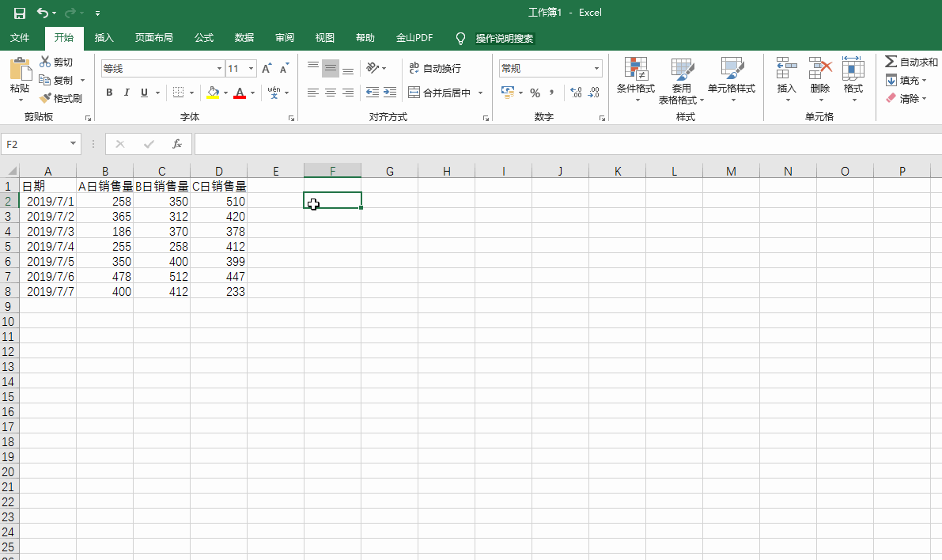Click the Save icon in title bar

(x=20, y=13)
